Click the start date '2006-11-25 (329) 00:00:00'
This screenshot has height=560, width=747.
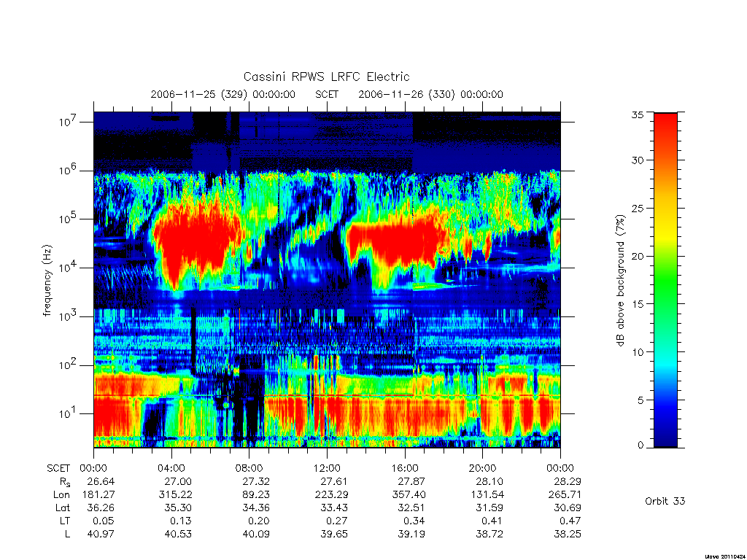[x=223, y=94]
